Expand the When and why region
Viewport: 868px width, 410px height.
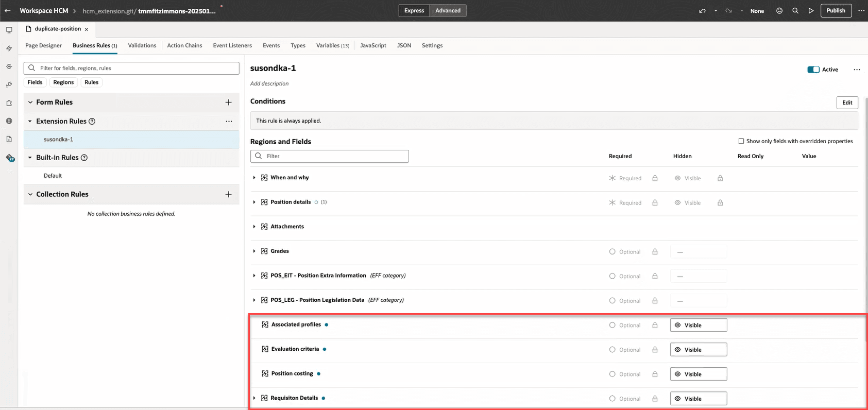pyautogui.click(x=254, y=178)
